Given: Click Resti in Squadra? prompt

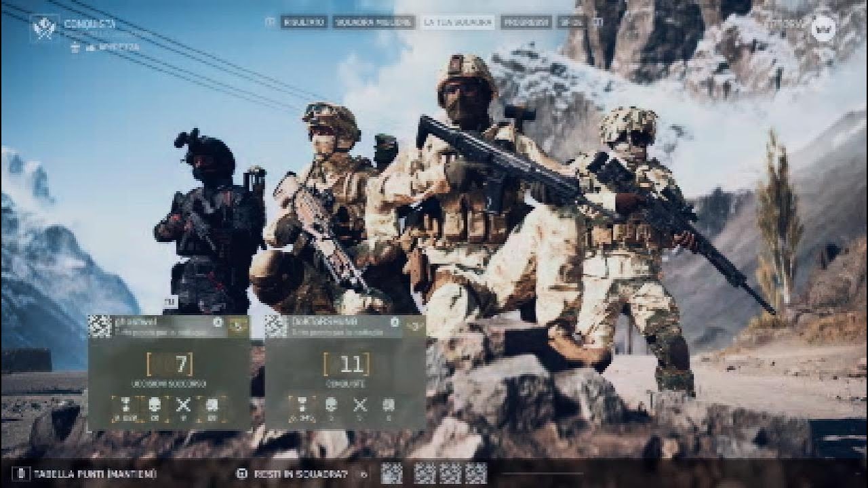Looking at the screenshot, I should tap(302, 474).
